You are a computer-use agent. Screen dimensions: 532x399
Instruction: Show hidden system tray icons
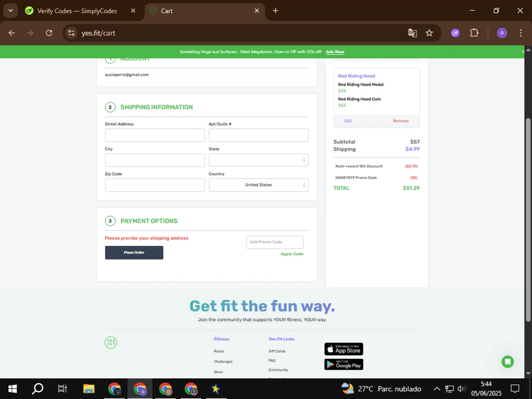click(x=437, y=389)
